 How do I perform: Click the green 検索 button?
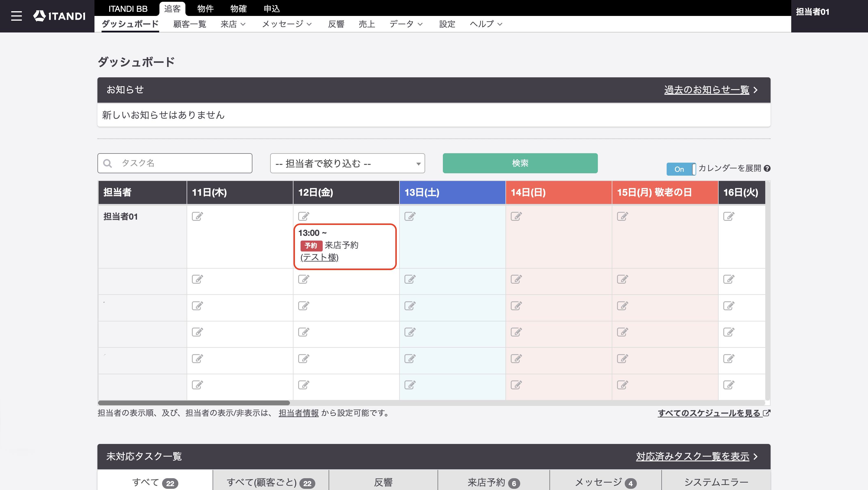click(x=520, y=163)
